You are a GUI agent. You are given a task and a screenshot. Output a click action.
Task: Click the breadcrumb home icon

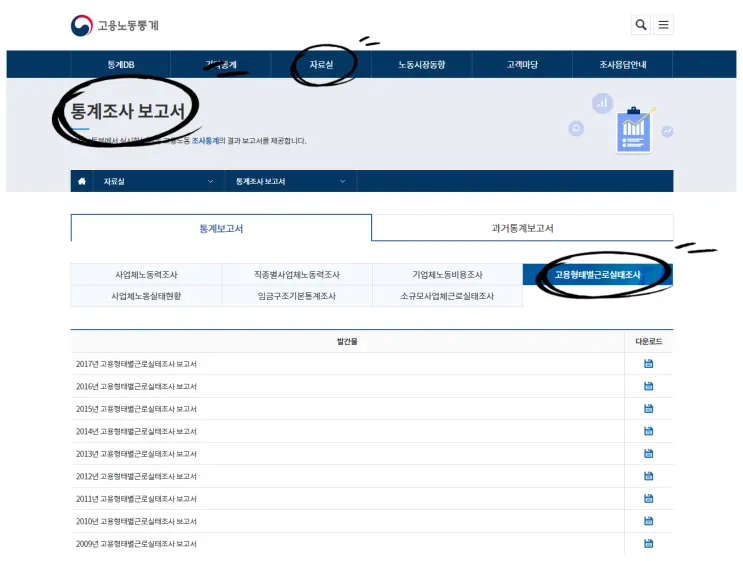(x=82, y=181)
